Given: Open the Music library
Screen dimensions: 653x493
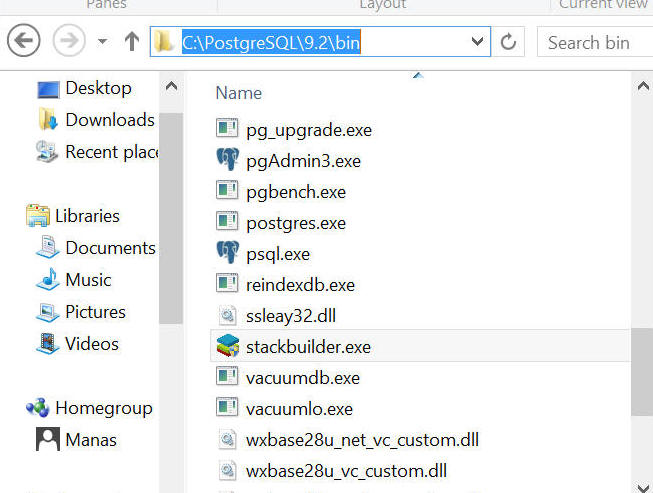Looking at the screenshot, I should pyautogui.click(x=88, y=280).
